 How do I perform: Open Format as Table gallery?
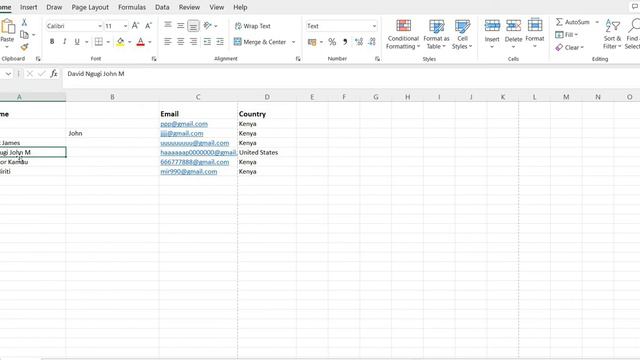pos(436,34)
